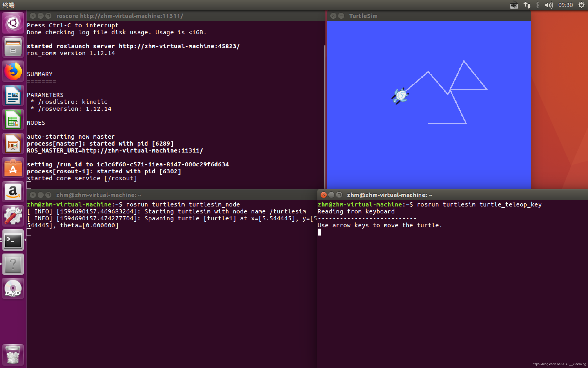Screen dimensions: 588x368
Task: Open the sound volume indicator
Action: tap(549, 5)
